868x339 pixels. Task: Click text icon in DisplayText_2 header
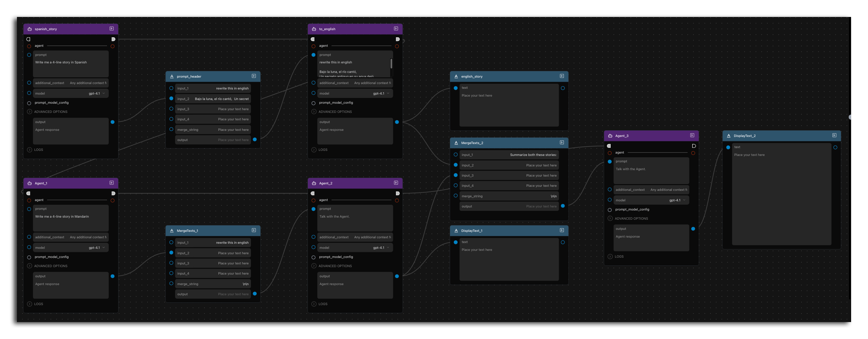click(729, 136)
